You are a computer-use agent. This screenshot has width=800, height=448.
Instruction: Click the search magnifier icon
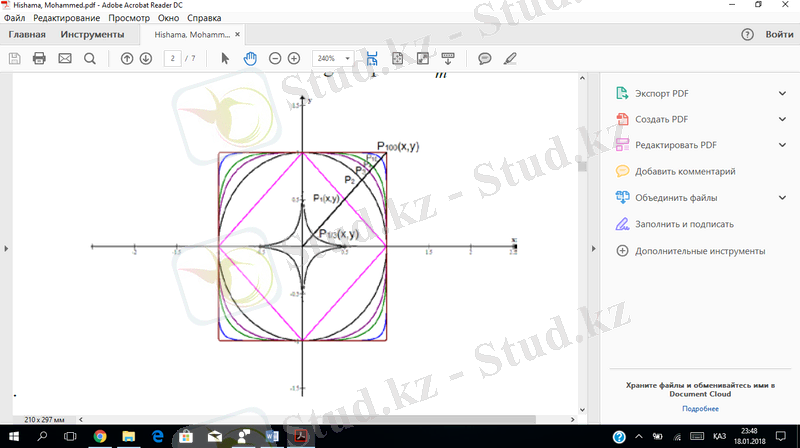[x=90, y=58]
